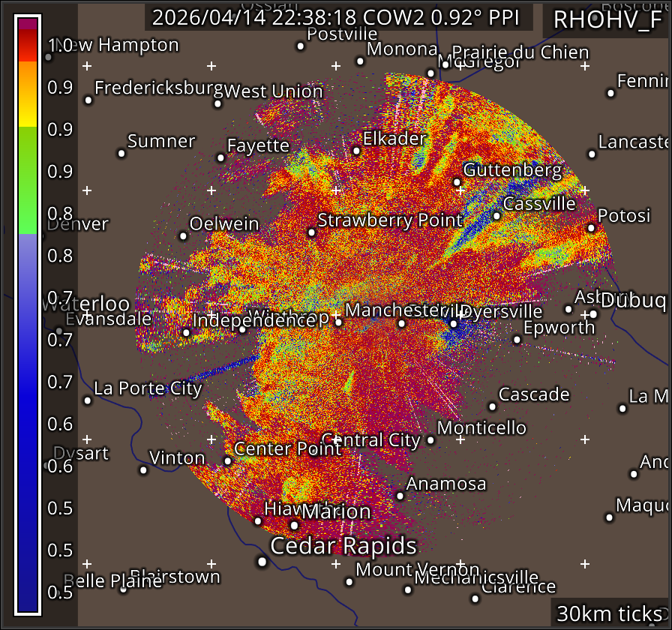This screenshot has width=672, height=630.
Task: Click the Cedar Rapids city marker dot
Action: click(262, 561)
